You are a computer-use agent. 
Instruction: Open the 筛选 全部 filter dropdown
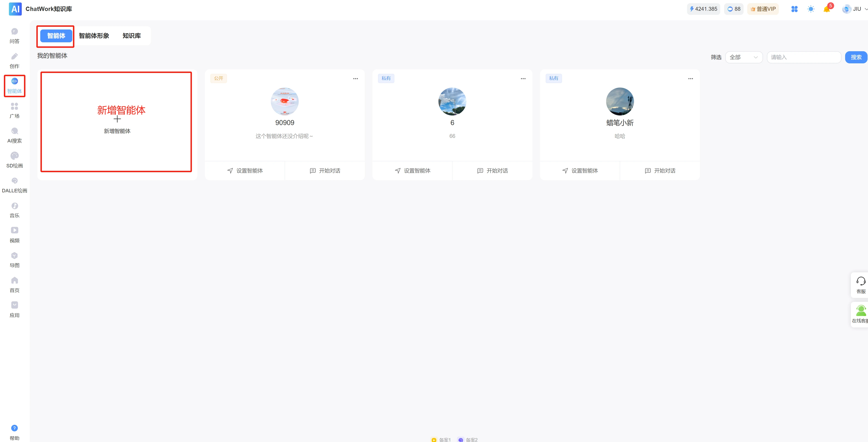(x=744, y=57)
